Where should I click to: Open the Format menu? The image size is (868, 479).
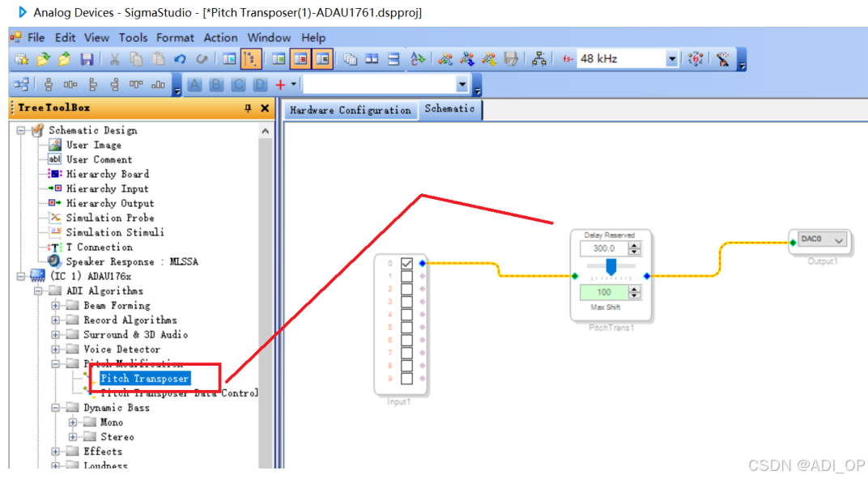pyautogui.click(x=175, y=37)
